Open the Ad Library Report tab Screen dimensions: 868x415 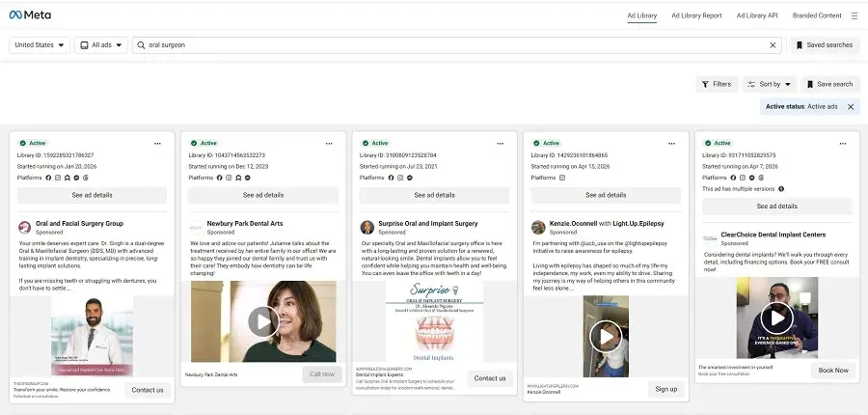click(x=696, y=15)
